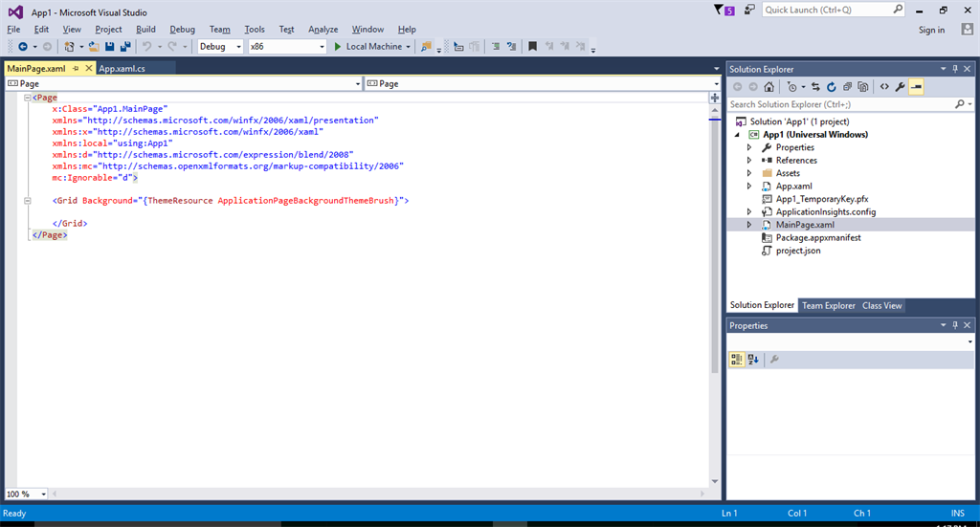The height and width of the screenshot is (527, 980).
Task: Toggle the Preview Selected Items highlighted button
Action: [x=916, y=87]
